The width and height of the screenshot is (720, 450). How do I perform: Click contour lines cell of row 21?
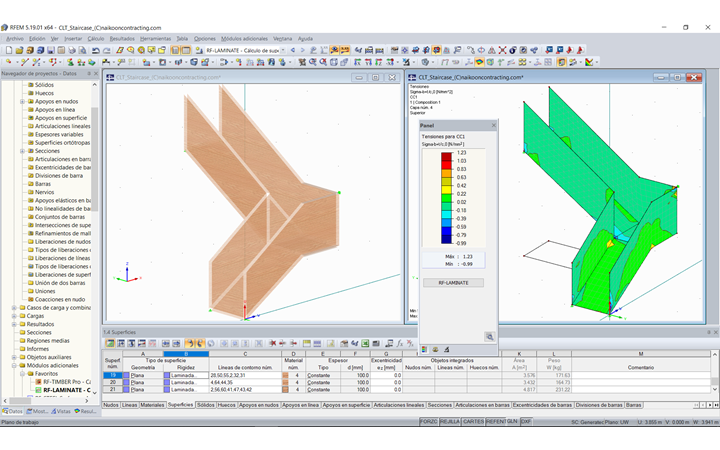[245, 389]
